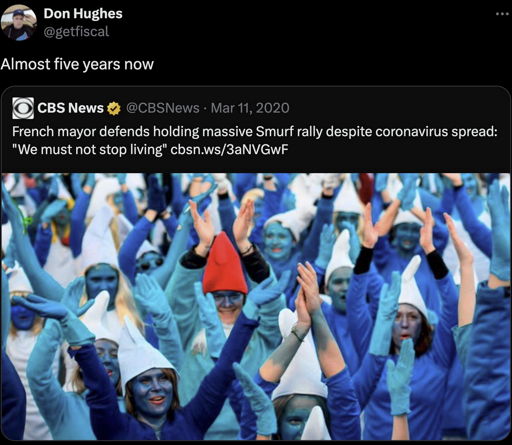Open the three-dot more options menu

(503, 14)
